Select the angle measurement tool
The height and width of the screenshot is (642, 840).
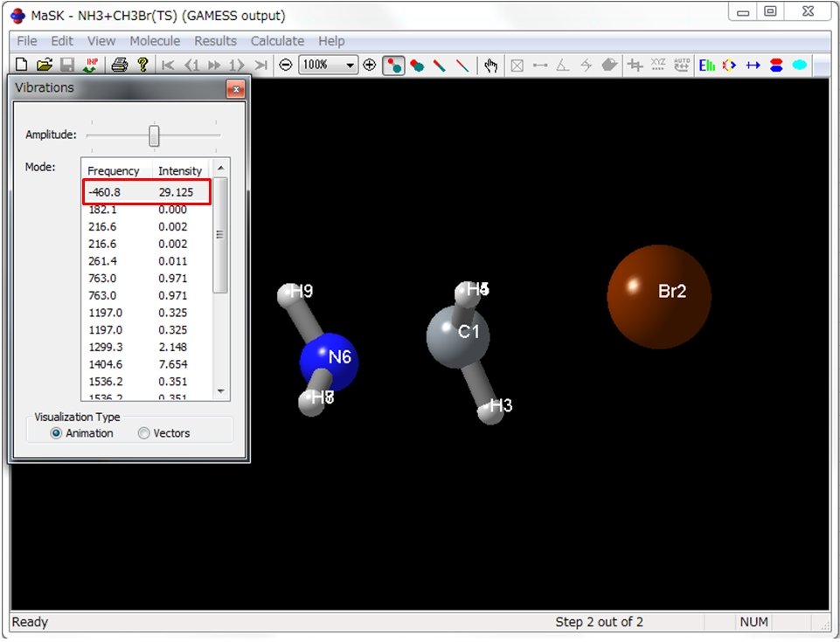(x=565, y=65)
